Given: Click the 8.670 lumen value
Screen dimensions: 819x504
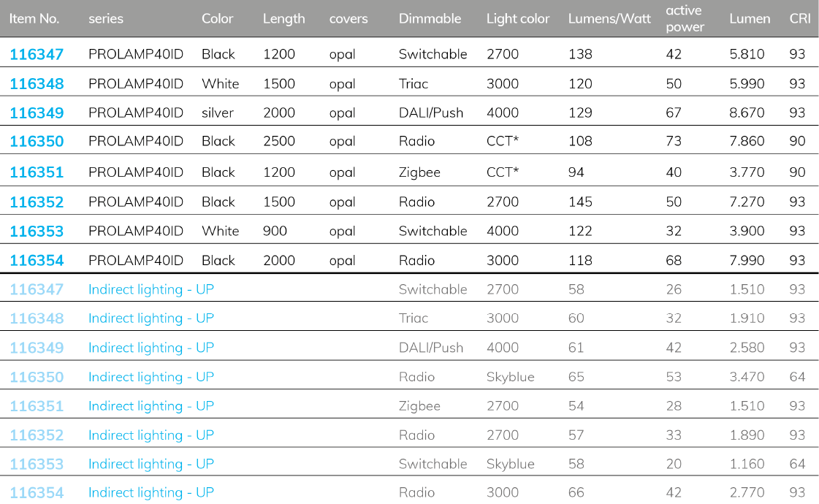Looking at the screenshot, I should (747, 113).
